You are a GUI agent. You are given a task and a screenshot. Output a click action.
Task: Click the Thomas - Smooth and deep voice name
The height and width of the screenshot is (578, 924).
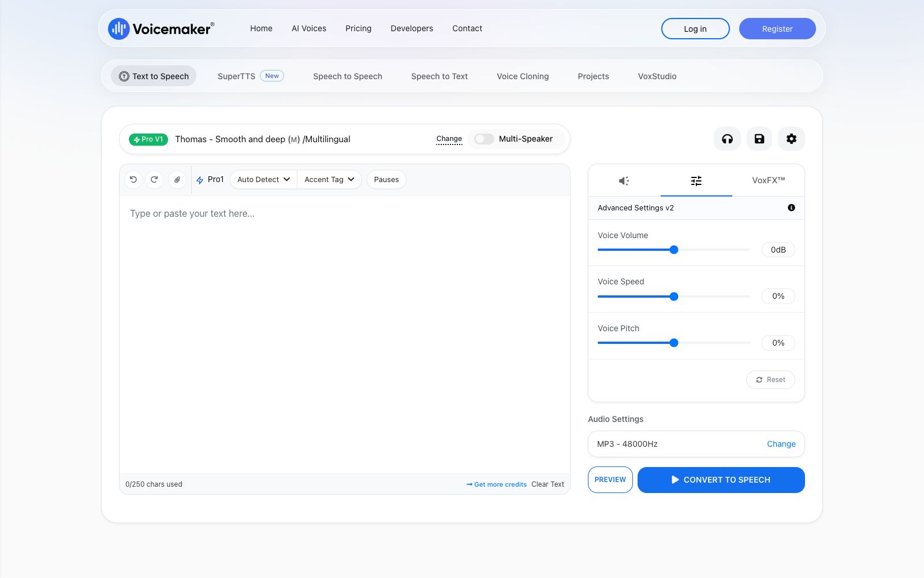click(263, 139)
